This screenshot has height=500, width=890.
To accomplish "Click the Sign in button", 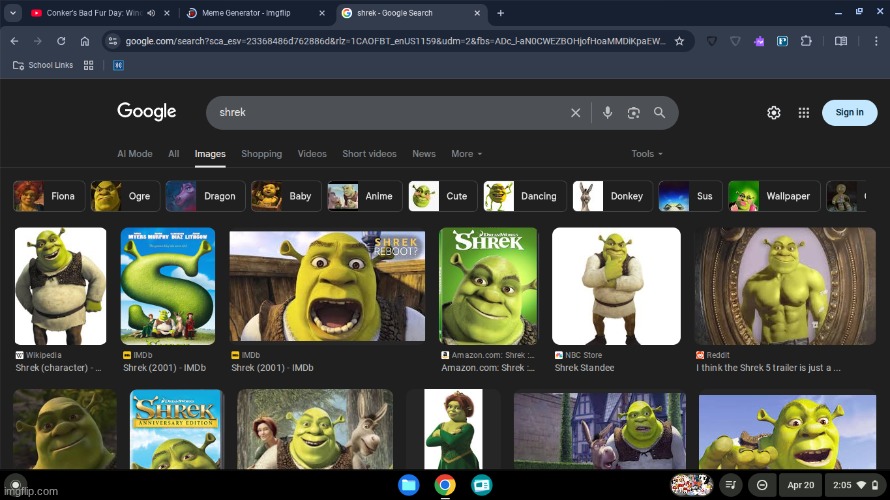I will (849, 112).
